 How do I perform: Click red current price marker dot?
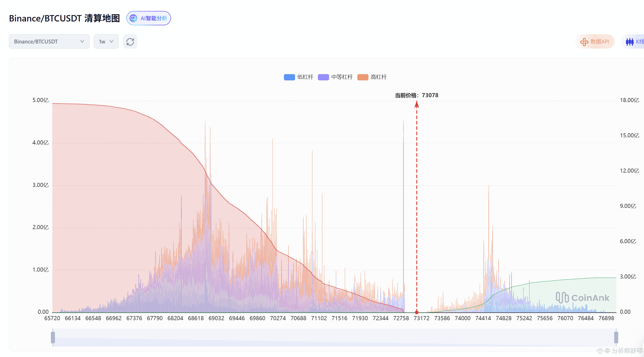click(x=417, y=312)
